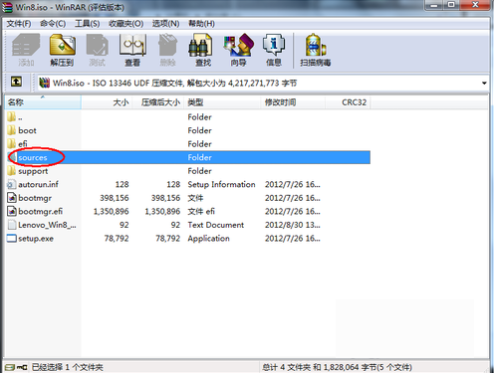Open the Options (选项) menu
495x373 pixels.
(x=166, y=24)
